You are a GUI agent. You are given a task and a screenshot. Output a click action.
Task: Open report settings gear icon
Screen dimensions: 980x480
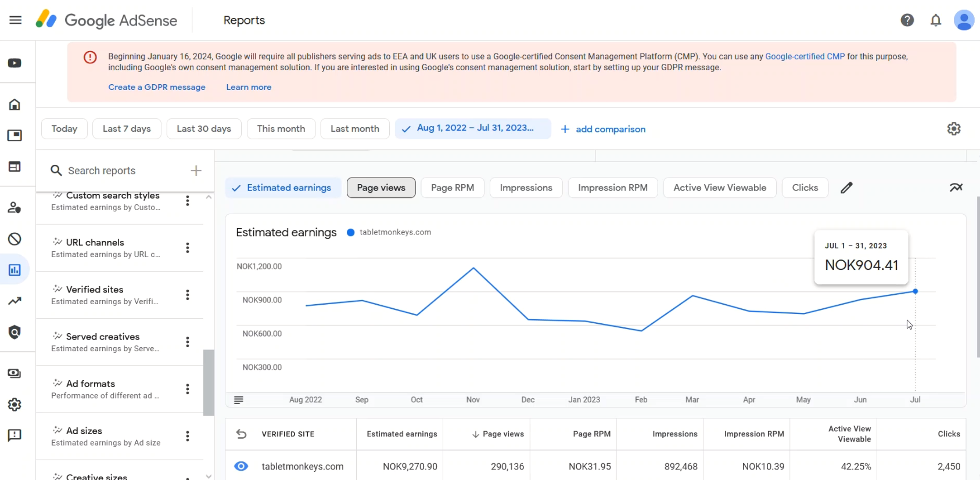tap(954, 129)
